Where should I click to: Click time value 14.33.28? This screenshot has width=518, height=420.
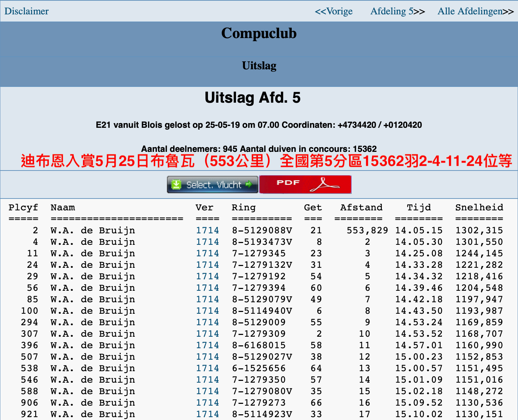coord(419,265)
